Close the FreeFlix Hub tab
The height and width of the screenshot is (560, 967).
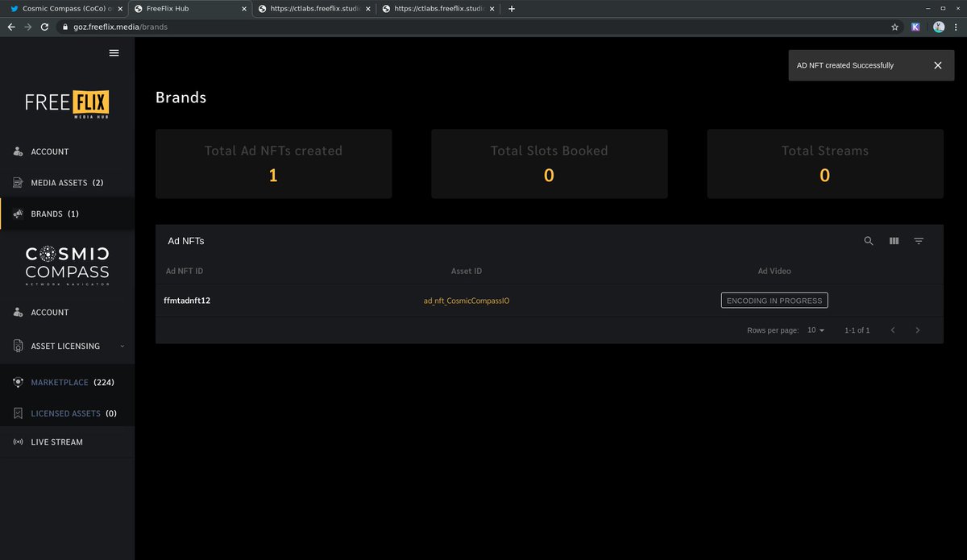(x=243, y=9)
